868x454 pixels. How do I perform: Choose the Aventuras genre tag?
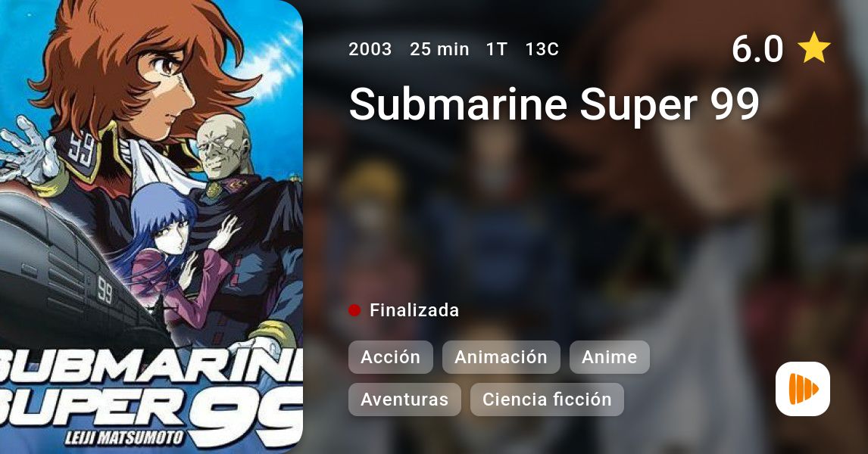click(x=404, y=400)
